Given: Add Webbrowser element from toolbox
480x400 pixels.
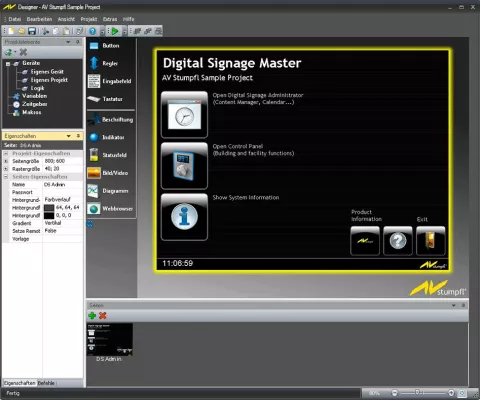Looking at the screenshot, I should click(111, 209).
